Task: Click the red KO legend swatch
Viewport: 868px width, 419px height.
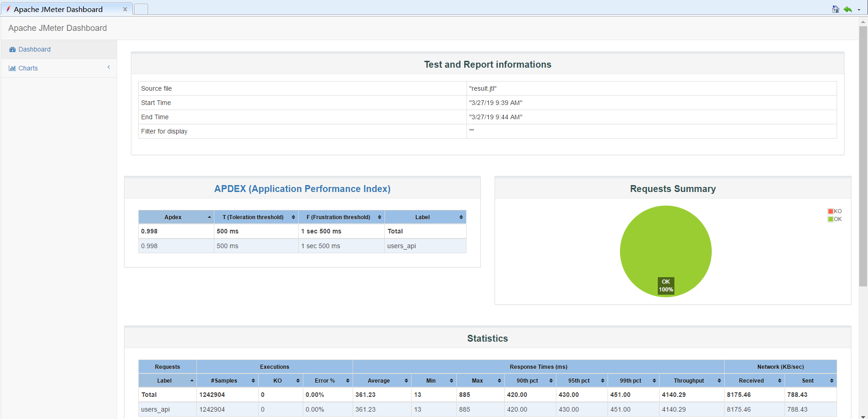Action: (x=831, y=211)
